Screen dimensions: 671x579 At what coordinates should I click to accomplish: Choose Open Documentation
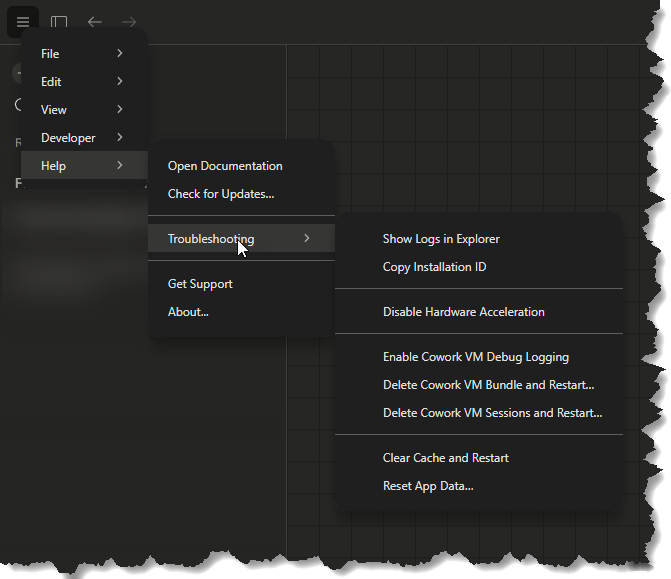[241, 166]
